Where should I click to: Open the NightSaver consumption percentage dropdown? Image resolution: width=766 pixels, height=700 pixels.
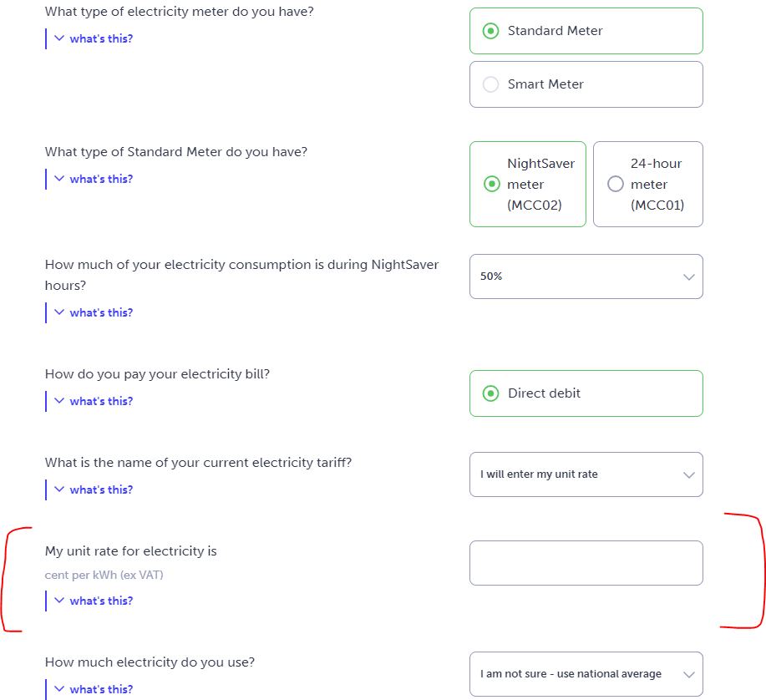coord(586,276)
